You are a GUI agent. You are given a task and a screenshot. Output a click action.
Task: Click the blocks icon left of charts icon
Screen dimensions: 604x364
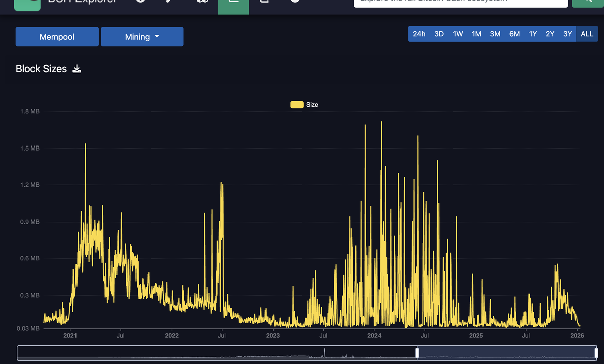coord(202,3)
